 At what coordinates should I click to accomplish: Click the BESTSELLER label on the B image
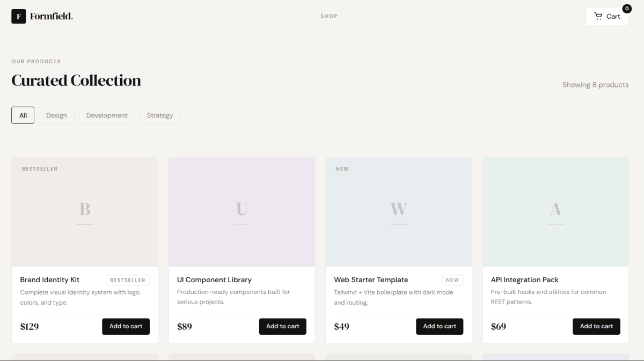coord(40,169)
